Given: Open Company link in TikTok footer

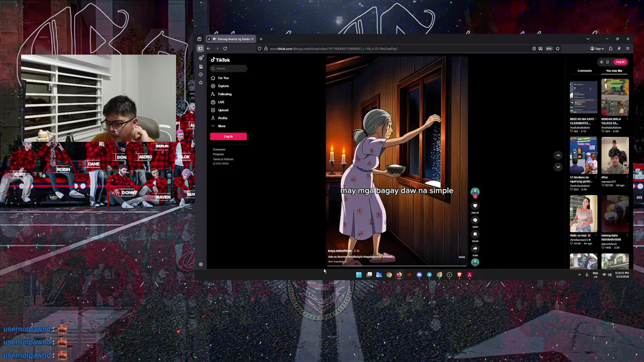Looking at the screenshot, I should (x=219, y=149).
